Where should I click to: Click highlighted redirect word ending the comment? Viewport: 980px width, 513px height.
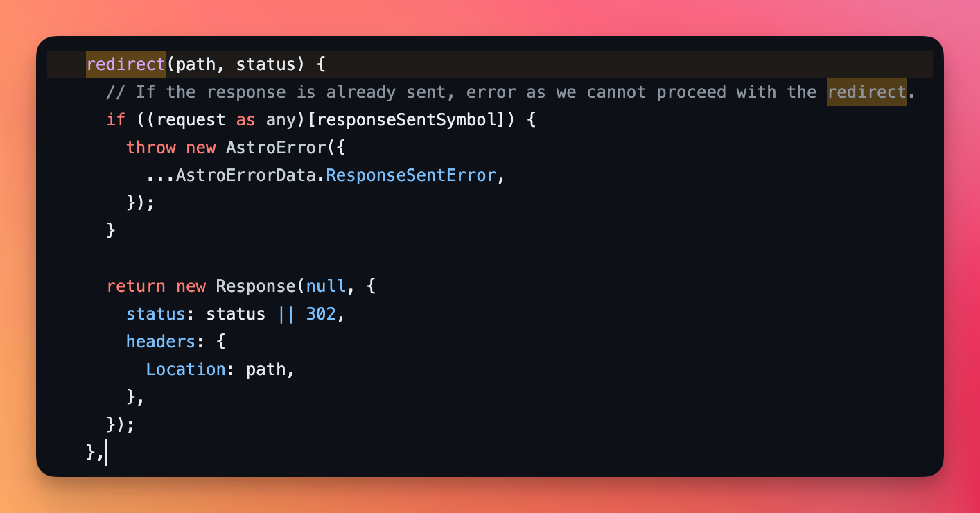pyautogui.click(x=866, y=92)
